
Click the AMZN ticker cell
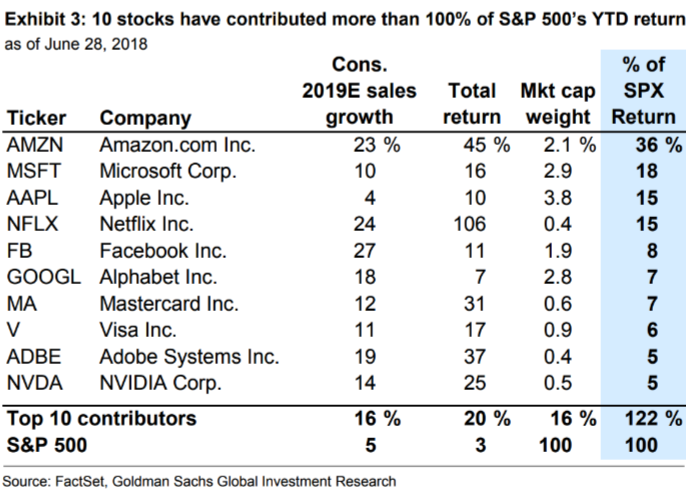(x=35, y=145)
